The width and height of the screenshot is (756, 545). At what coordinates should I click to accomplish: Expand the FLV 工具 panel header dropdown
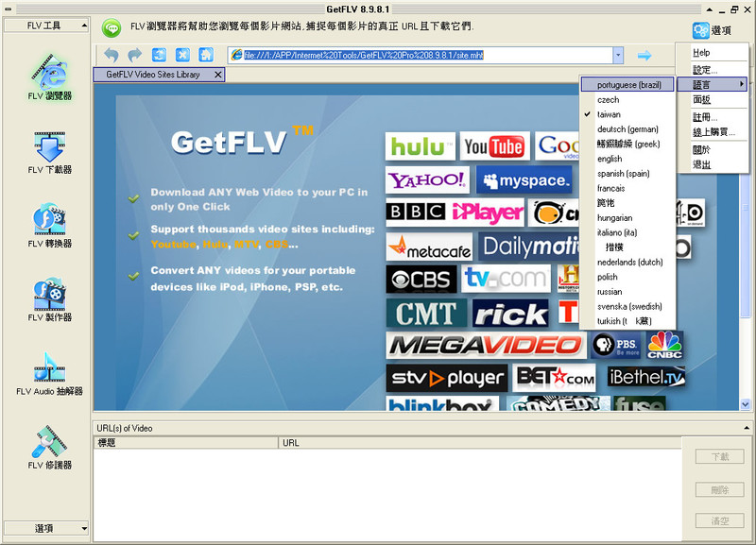click(x=84, y=26)
